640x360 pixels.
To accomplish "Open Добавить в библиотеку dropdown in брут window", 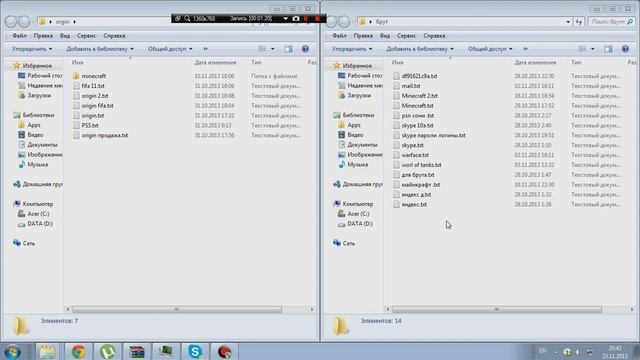I will [x=420, y=49].
